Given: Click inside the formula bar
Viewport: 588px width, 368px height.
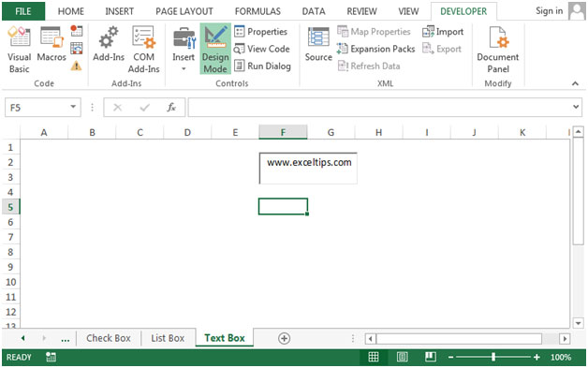Looking at the screenshot, I should [x=379, y=108].
